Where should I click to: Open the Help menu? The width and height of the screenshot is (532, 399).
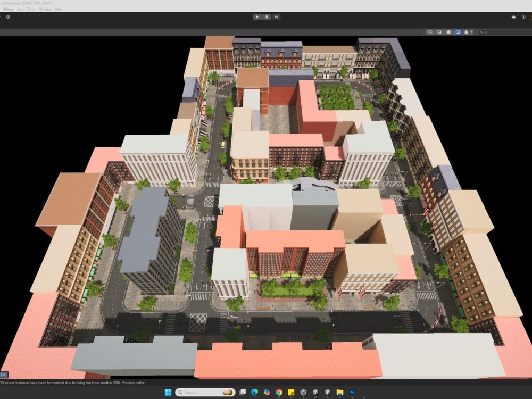pos(59,9)
